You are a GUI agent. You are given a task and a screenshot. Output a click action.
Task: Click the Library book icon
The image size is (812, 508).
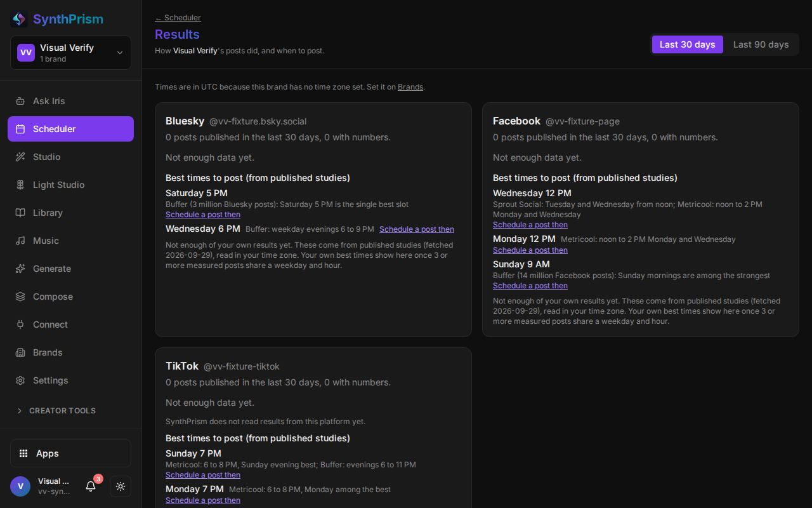coord(20,213)
